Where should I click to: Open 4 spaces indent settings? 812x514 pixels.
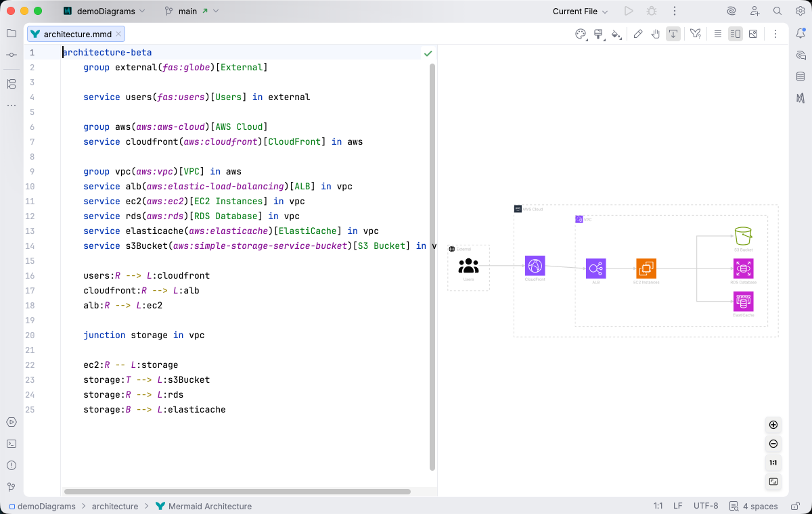click(754, 506)
